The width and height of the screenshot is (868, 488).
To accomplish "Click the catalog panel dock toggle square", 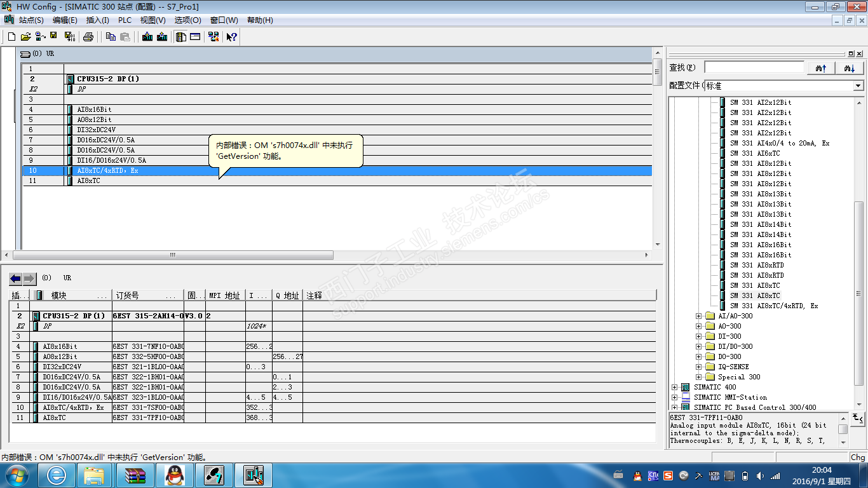I will [x=851, y=54].
